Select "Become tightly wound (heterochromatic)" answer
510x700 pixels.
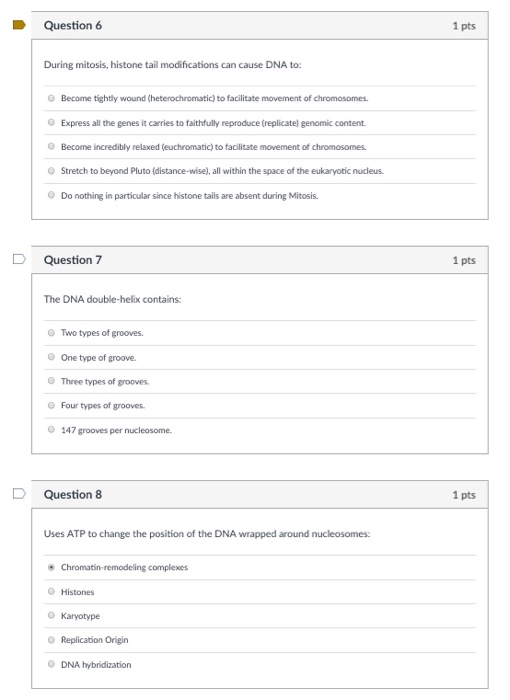51,98
